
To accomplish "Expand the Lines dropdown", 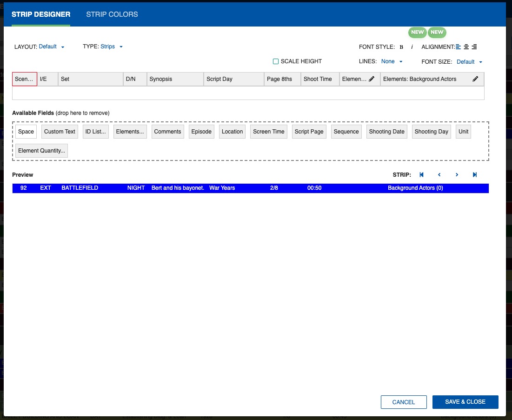I will click(x=392, y=61).
